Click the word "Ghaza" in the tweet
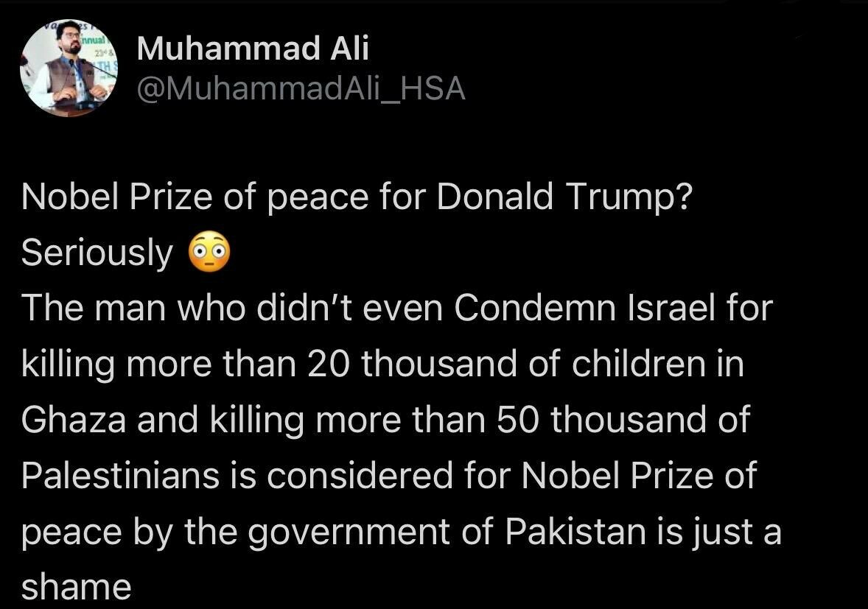This screenshot has width=868, height=609. point(74,420)
